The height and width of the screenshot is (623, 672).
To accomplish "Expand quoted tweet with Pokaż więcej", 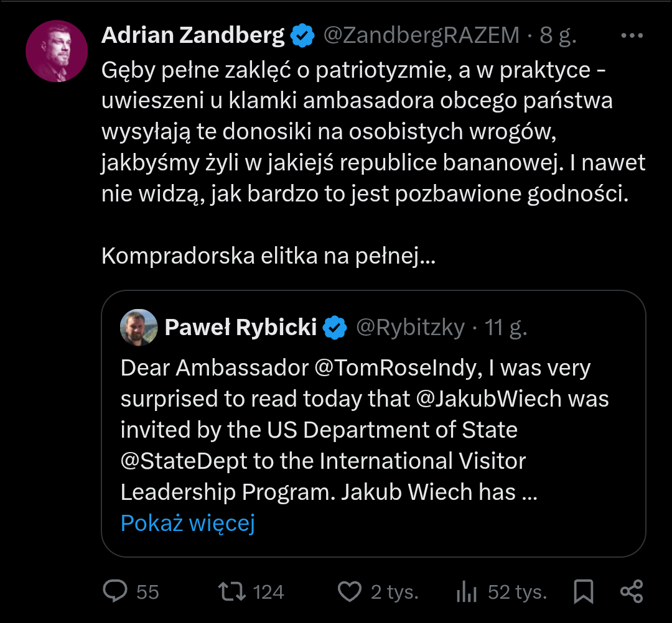I will pyautogui.click(x=187, y=524).
